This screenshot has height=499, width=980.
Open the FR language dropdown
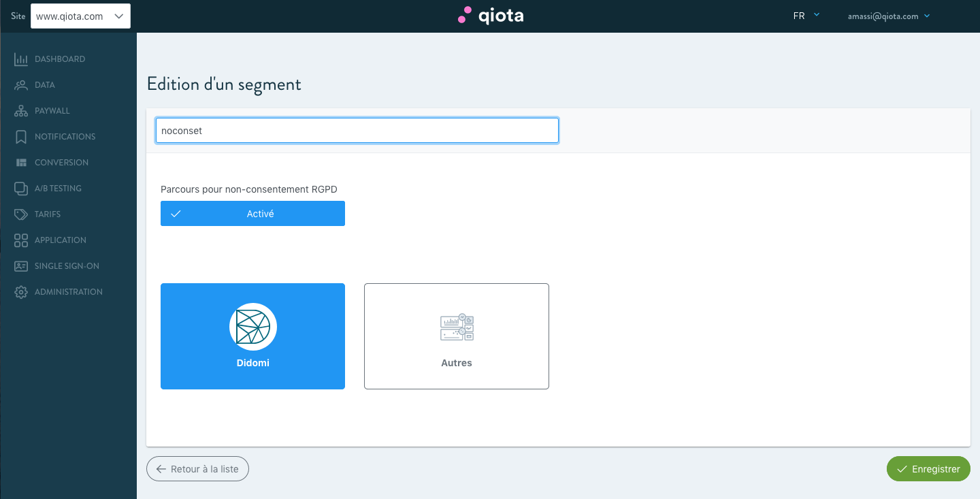coord(806,16)
